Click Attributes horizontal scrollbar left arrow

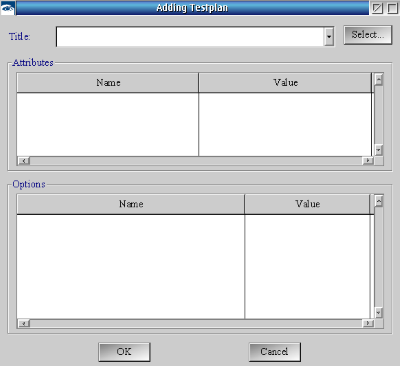point(24,161)
